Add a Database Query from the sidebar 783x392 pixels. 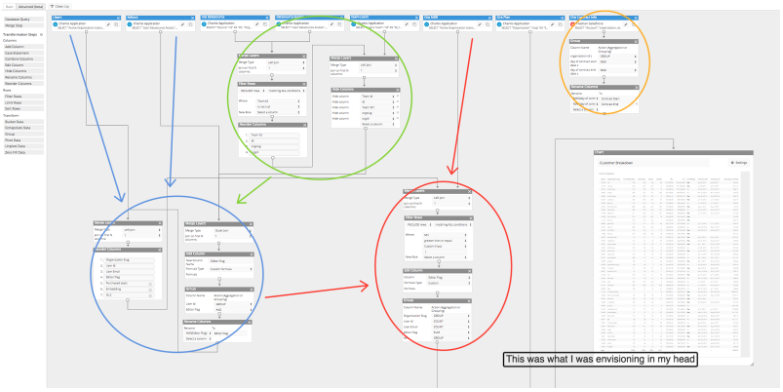(23, 19)
